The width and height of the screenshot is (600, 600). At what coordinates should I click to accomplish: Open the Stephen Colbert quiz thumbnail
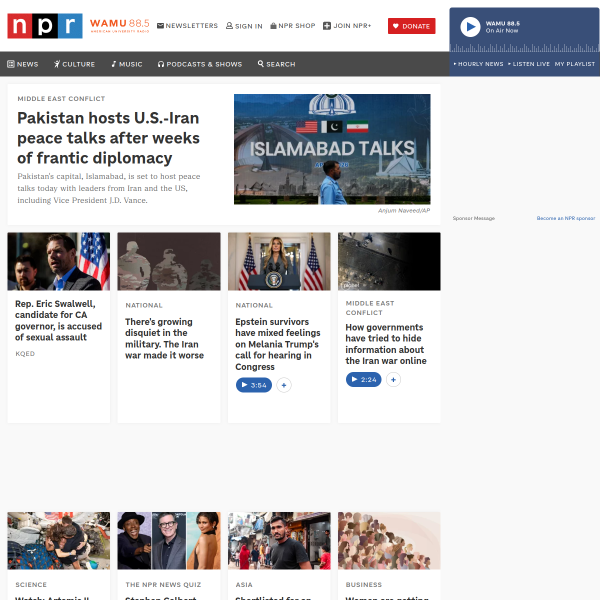click(x=169, y=541)
